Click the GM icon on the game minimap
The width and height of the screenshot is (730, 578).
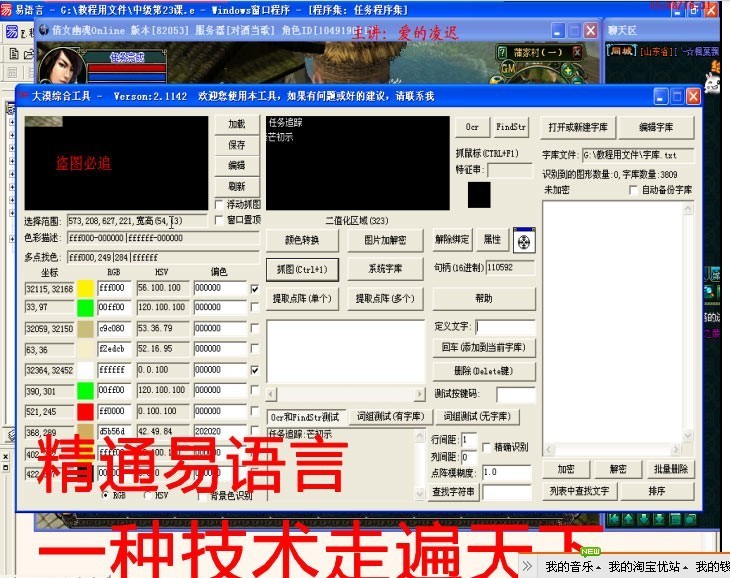tap(507, 69)
